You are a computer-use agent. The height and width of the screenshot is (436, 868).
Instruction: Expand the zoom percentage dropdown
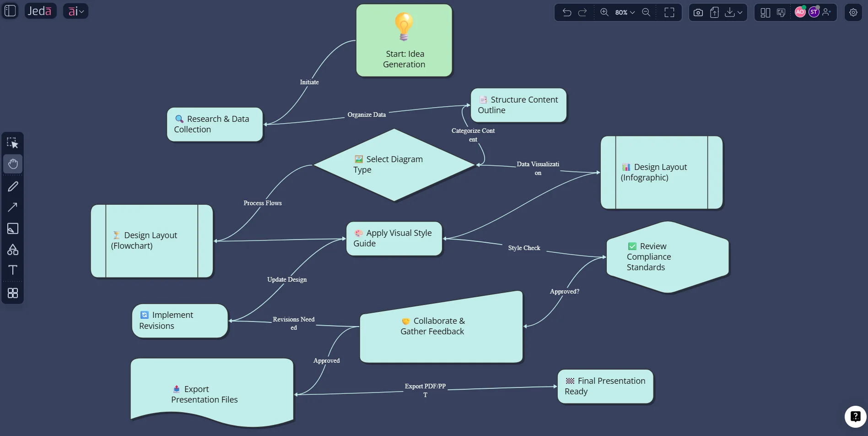pos(632,12)
